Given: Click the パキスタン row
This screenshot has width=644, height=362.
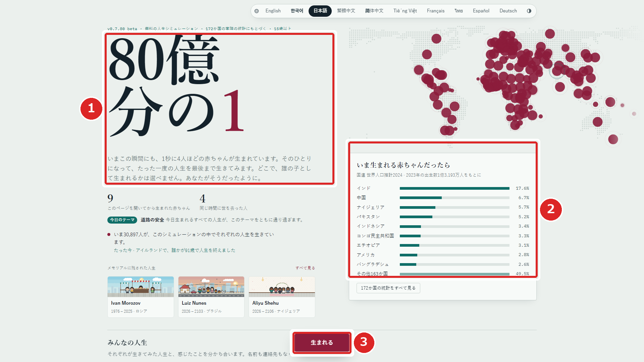Looking at the screenshot, I should 443,217.
